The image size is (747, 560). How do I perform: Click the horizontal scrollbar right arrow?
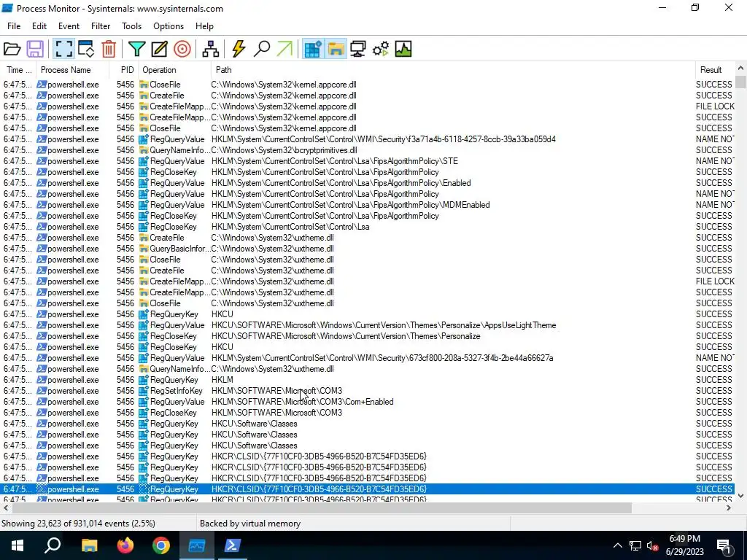click(729, 508)
